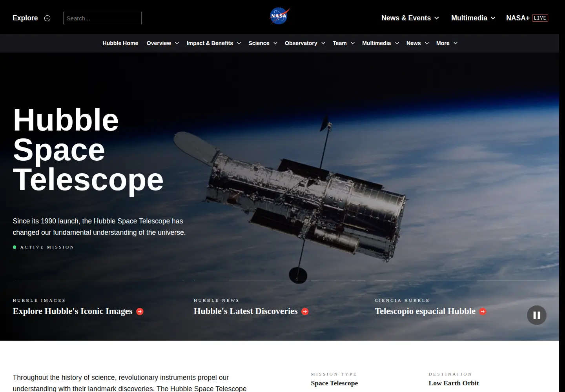This screenshot has height=392, width=565.
Task: Expand the Science submenu chevron
Action: click(x=275, y=43)
